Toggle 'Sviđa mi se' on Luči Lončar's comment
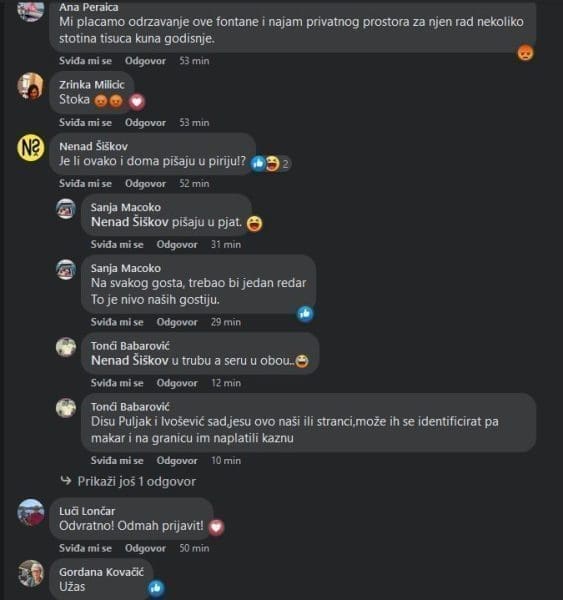 click(x=85, y=548)
